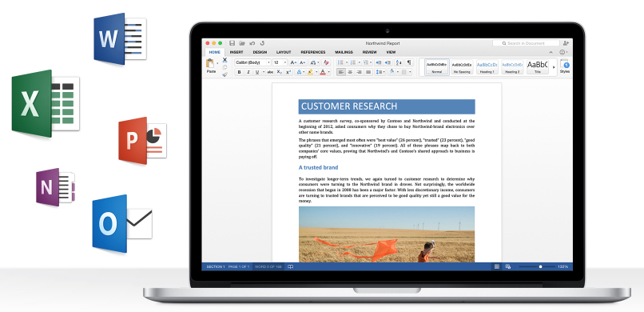The width and height of the screenshot is (644, 312).
Task: Click the Cut scissors icon
Action: 225,60
